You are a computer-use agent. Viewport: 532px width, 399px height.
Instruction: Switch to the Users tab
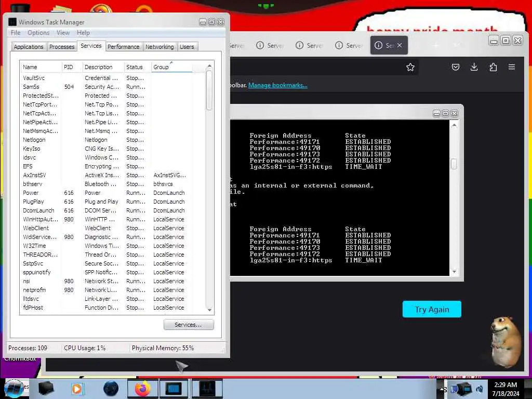pos(187,46)
